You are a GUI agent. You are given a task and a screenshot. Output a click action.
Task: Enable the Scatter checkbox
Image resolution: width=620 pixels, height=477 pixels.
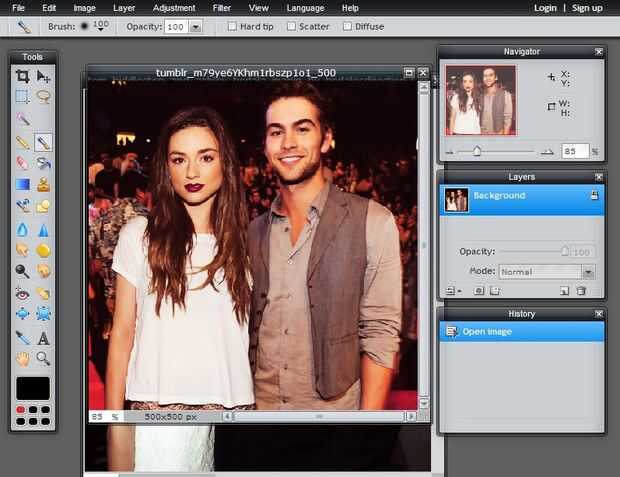pyautogui.click(x=291, y=26)
